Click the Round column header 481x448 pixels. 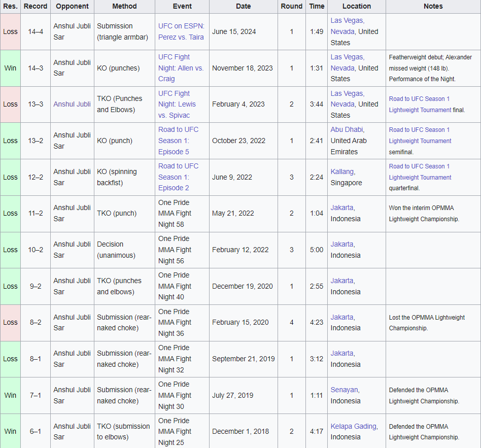(292, 7)
